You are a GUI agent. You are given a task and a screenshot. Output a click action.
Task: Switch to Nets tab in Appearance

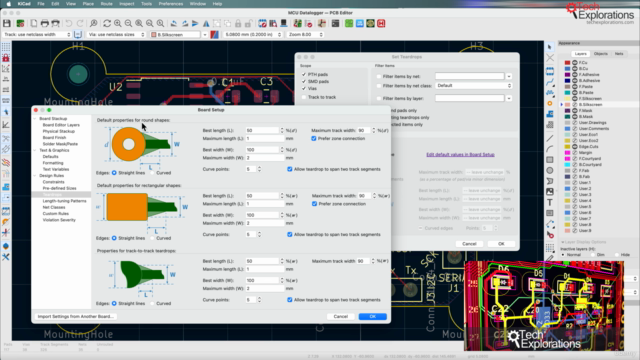(x=619, y=54)
